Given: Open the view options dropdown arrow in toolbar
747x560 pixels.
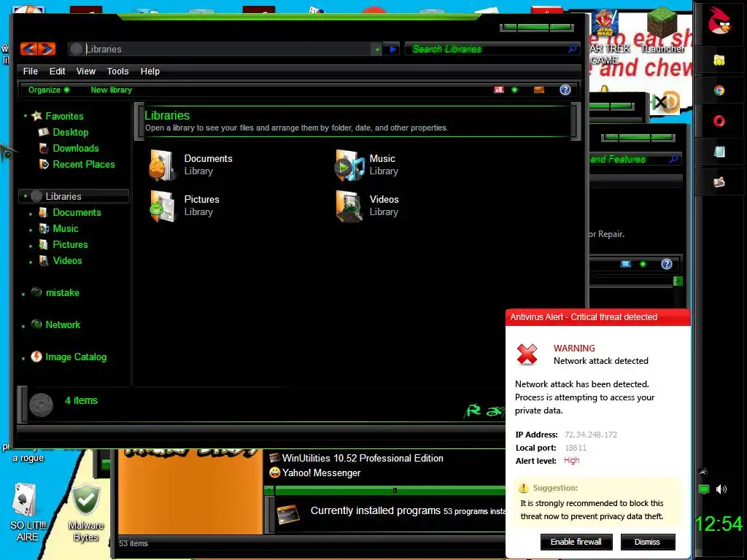Looking at the screenshot, I should click(x=514, y=90).
